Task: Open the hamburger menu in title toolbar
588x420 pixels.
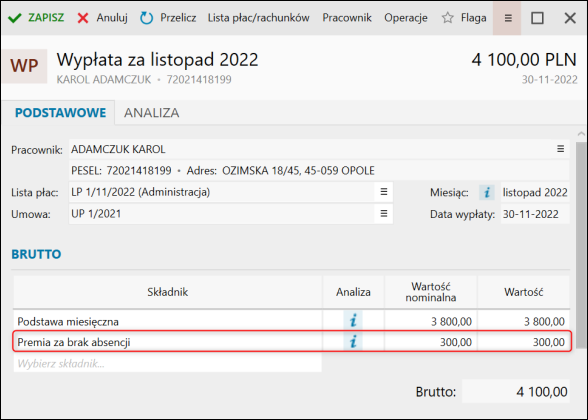Action: (x=507, y=18)
